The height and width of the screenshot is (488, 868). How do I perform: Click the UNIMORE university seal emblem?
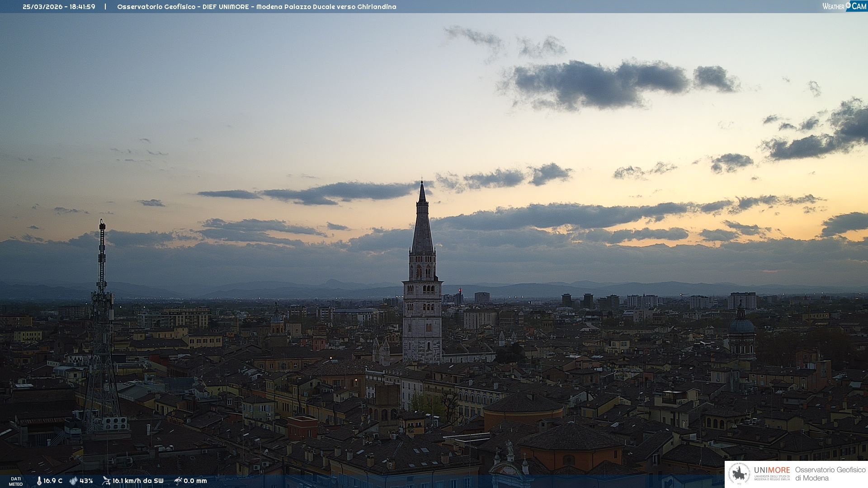point(739,474)
